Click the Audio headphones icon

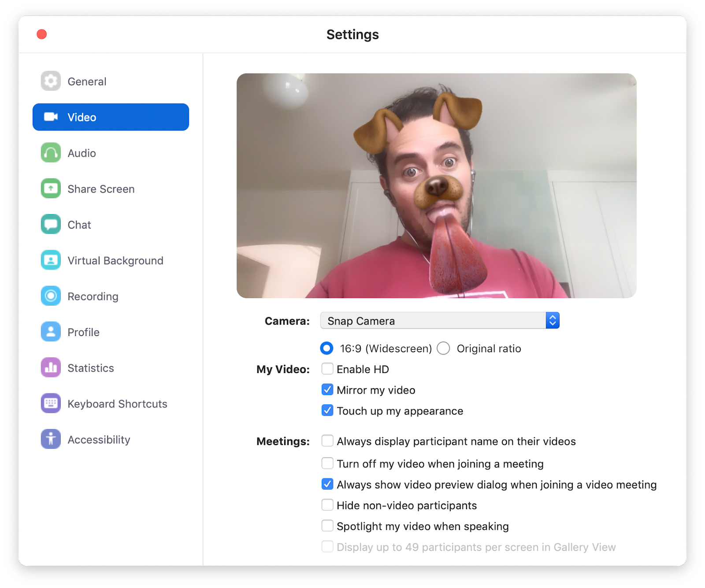pyautogui.click(x=51, y=153)
